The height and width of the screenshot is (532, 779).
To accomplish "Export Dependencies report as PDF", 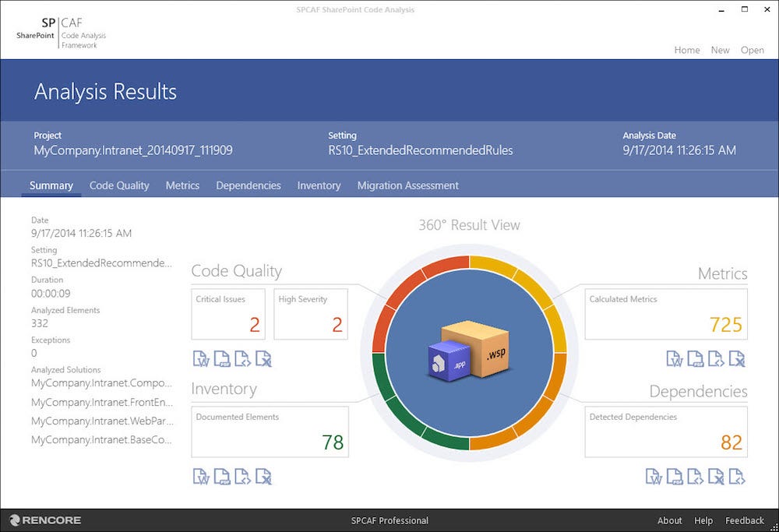I will [x=674, y=476].
